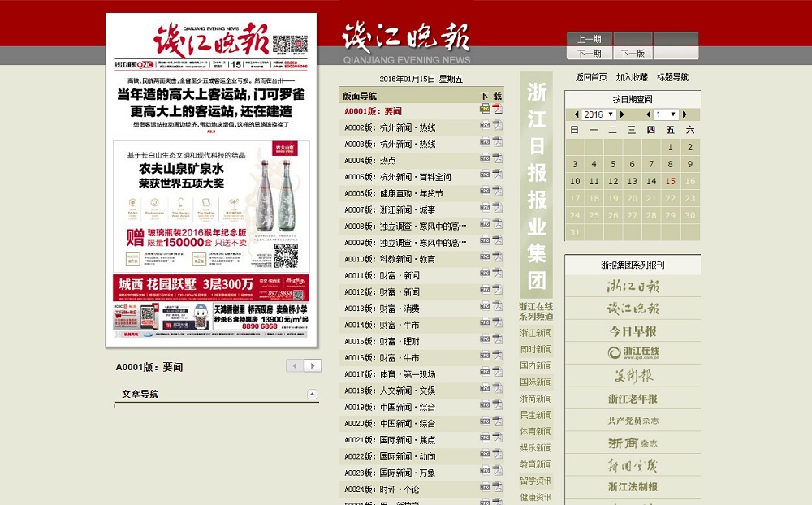Download JPG for A0023版 国际新闻·万象

485,470
